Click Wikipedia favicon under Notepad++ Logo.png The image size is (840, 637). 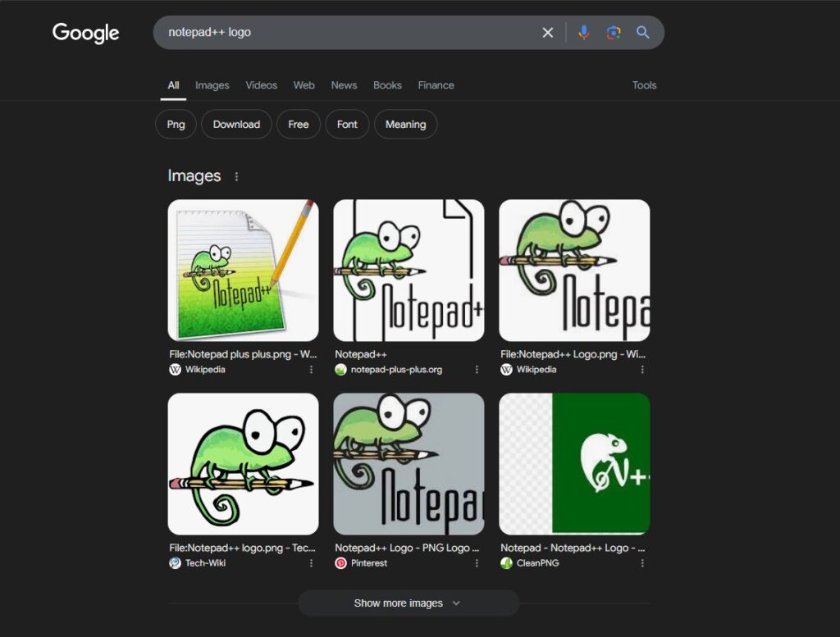click(506, 370)
